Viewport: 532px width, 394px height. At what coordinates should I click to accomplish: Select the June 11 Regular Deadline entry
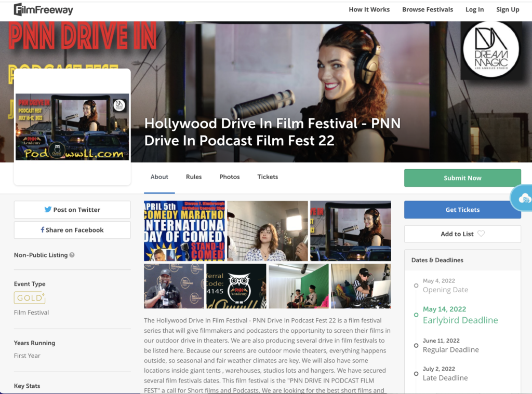(x=450, y=346)
